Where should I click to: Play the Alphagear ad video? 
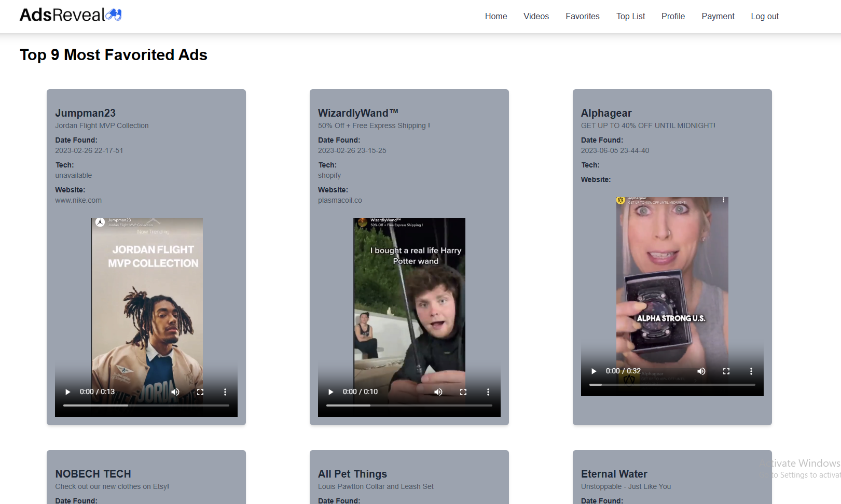coord(594,371)
